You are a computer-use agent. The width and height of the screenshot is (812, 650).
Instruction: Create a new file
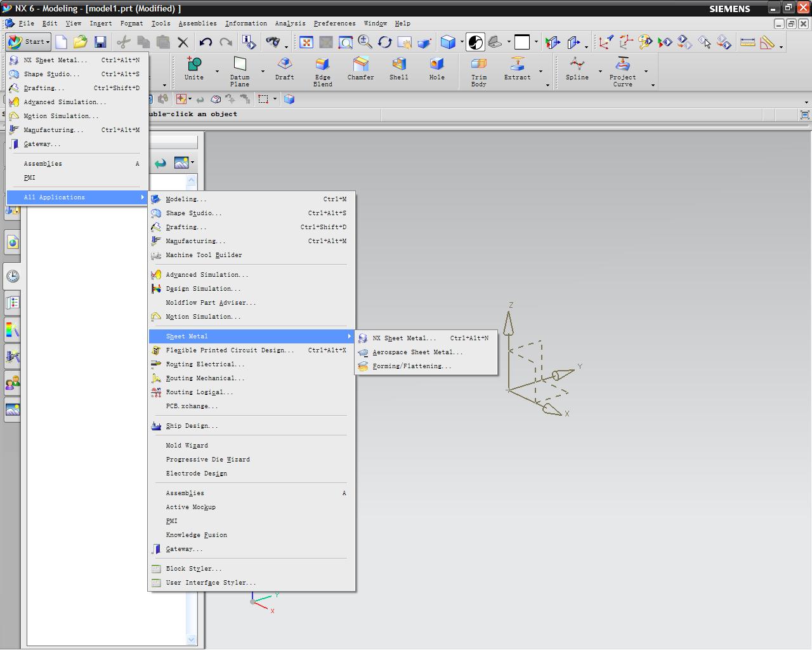(62, 42)
